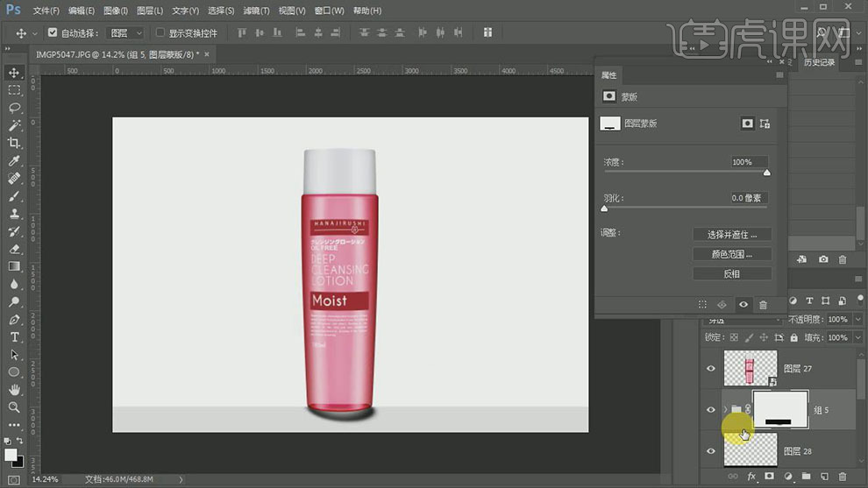
Task: Click the history panel camera snapshot icon
Action: [x=823, y=259]
